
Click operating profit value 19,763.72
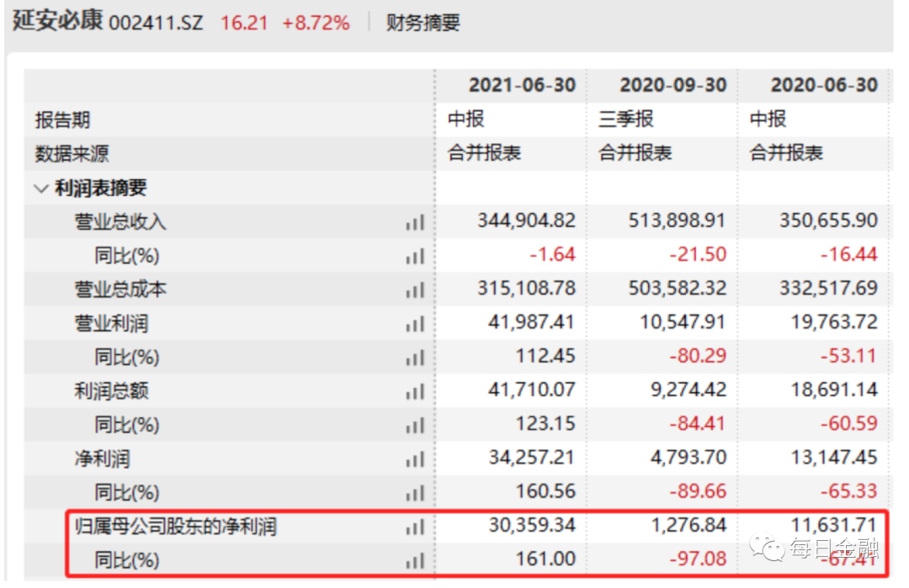pyautogui.click(x=834, y=322)
